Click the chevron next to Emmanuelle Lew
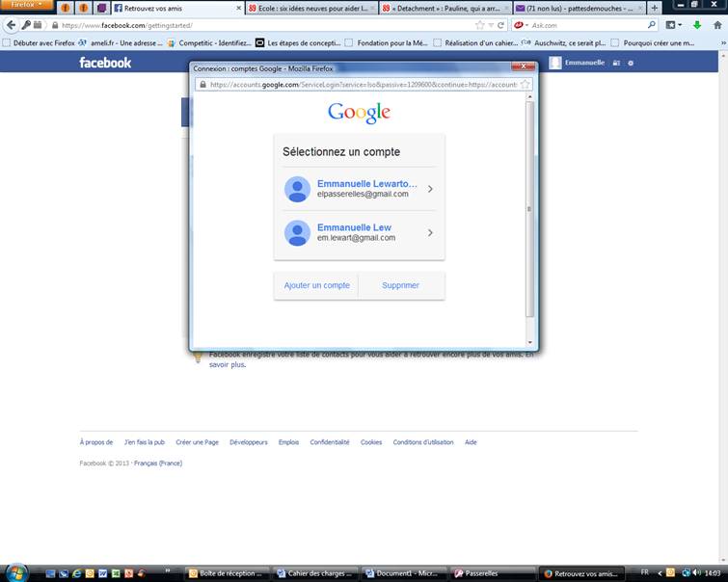This screenshot has height=582, width=728. pos(430,232)
